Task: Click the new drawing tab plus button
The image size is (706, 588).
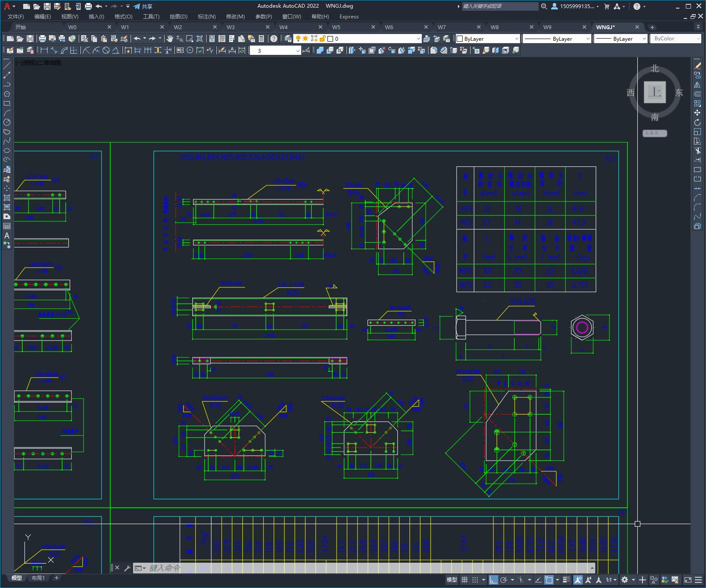Action: 652,27
